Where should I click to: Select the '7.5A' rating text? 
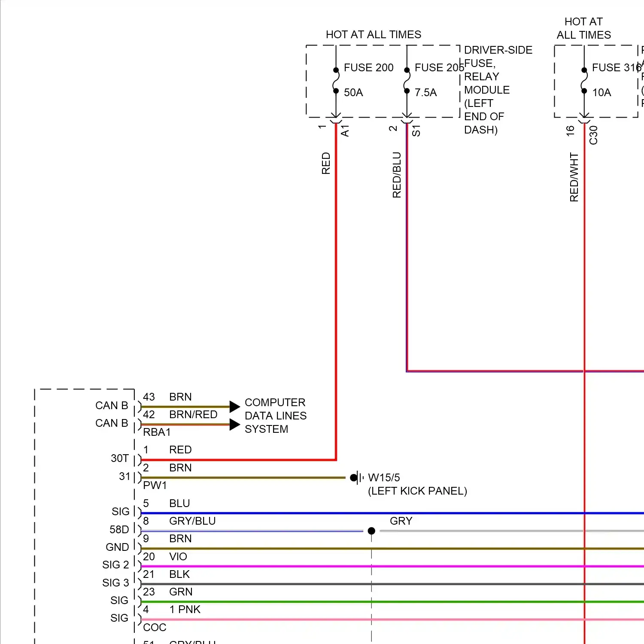(x=425, y=92)
